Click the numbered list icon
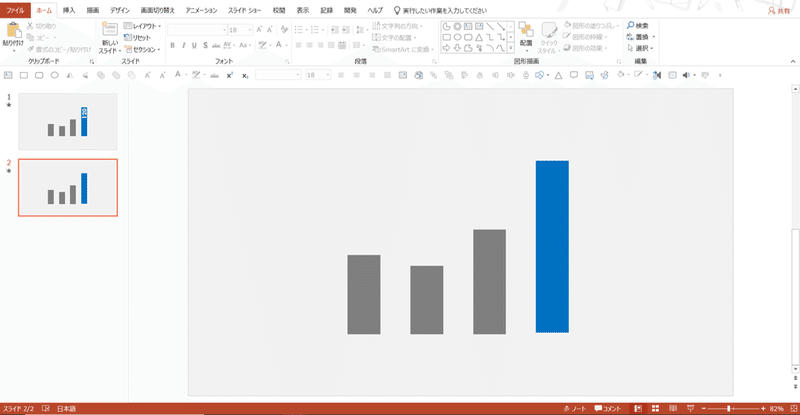Screen dimensions: 800x415 (x=316, y=30)
